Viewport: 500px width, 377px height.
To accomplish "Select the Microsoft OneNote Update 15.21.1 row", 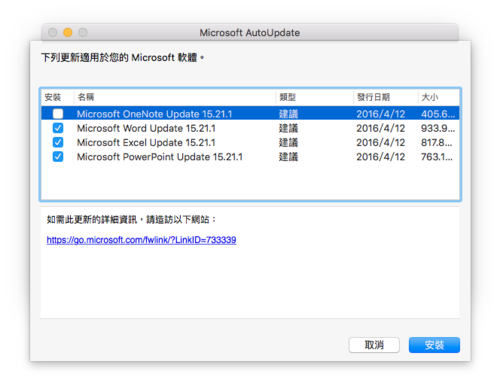I will click(250, 114).
